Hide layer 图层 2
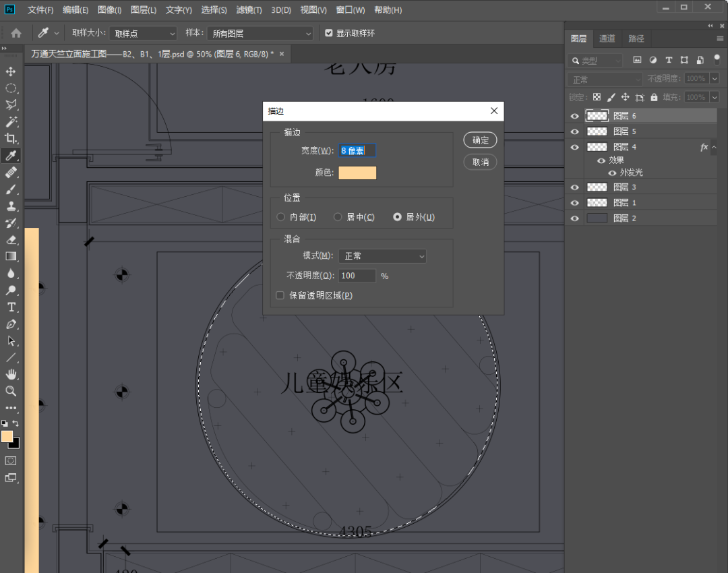This screenshot has width=728, height=573. click(575, 218)
